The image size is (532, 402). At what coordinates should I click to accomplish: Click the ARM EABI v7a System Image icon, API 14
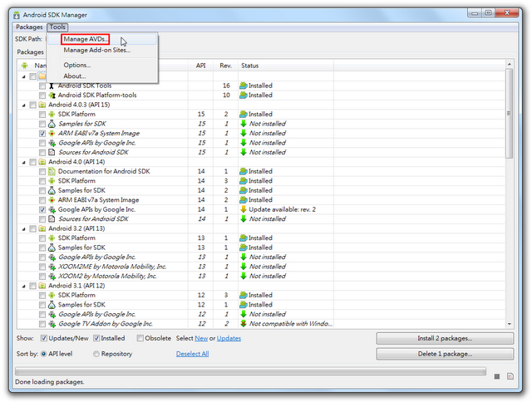pos(52,200)
